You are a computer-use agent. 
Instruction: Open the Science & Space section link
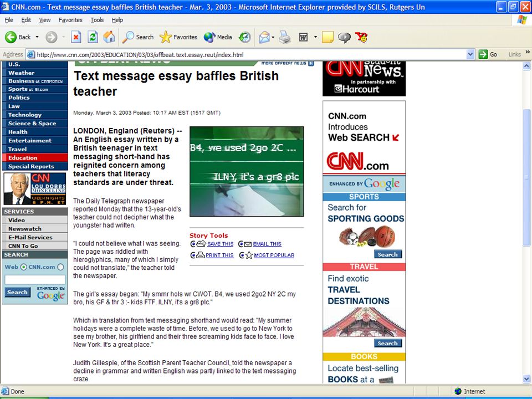[x=35, y=124]
